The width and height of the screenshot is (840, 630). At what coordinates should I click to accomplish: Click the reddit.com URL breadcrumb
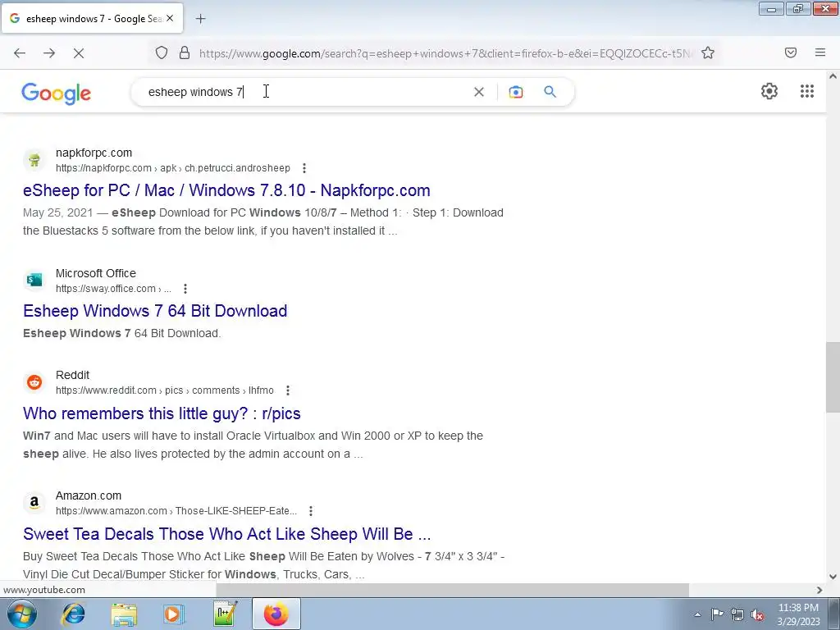(164, 390)
